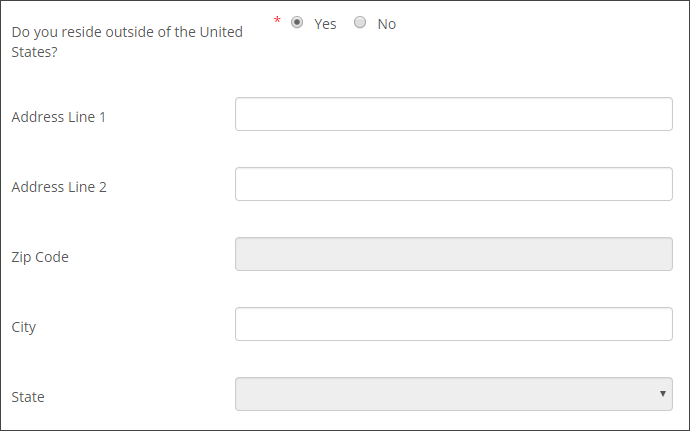Select the No radio button

pos(360,23)
